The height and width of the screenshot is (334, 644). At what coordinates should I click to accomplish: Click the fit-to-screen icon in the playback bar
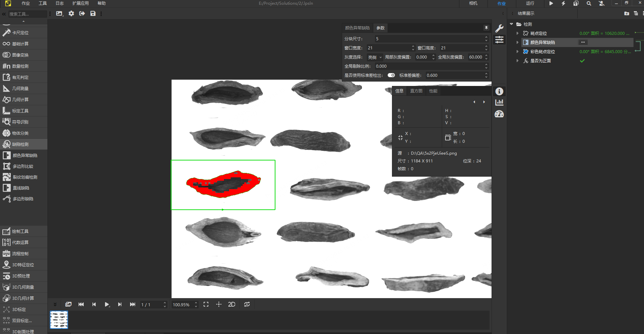point(206,305)
